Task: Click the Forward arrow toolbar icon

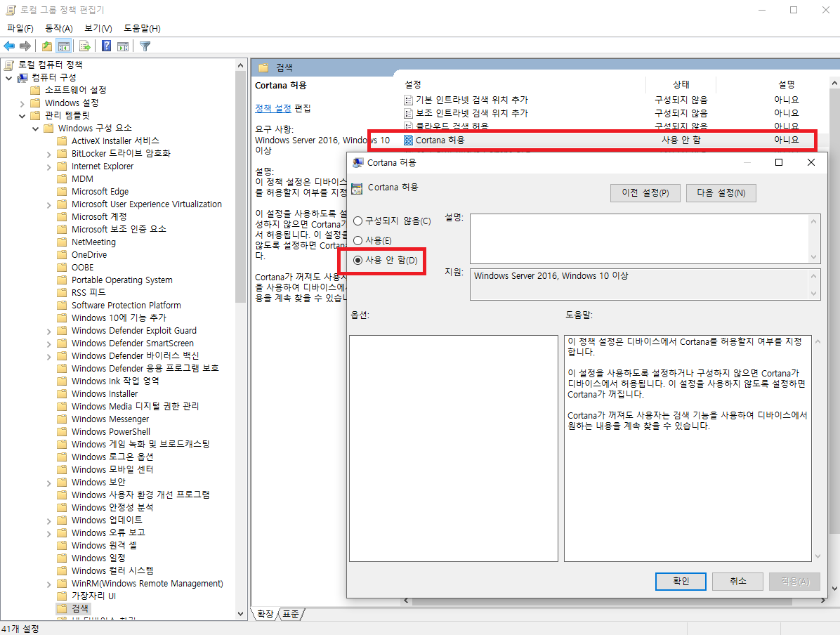Action: pos(25,46)
